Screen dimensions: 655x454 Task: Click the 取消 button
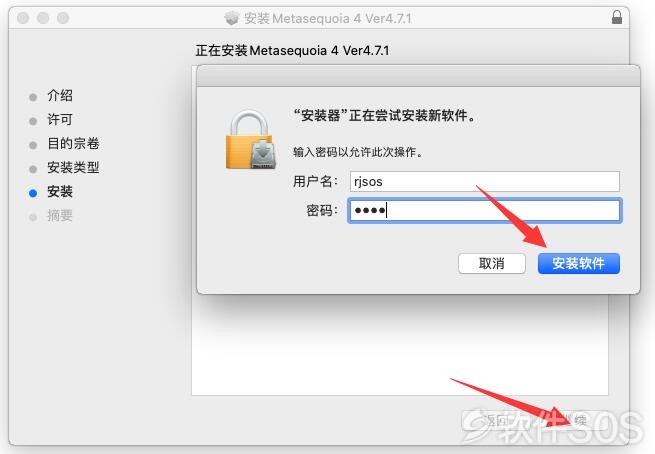(492, 263)
